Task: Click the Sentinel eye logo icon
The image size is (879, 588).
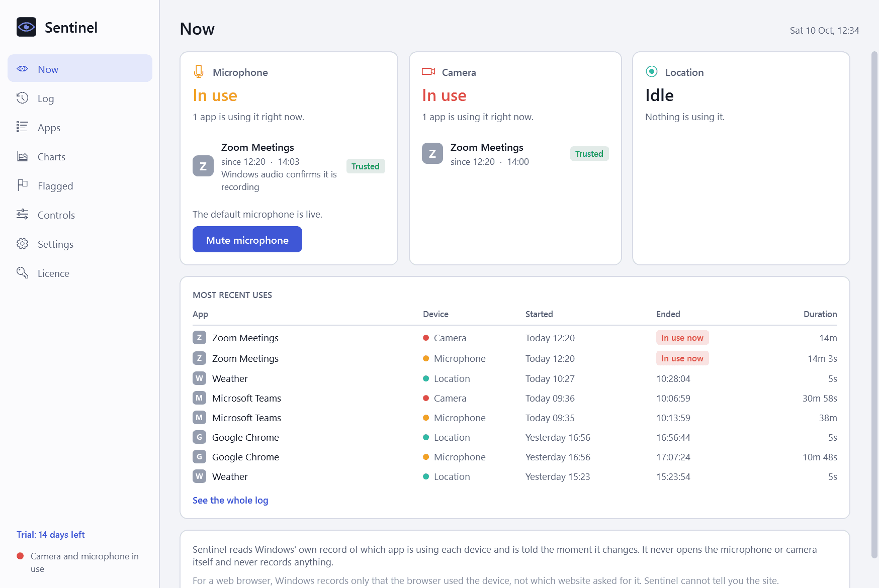Action: pyautogui.click(x=26, y=27)
